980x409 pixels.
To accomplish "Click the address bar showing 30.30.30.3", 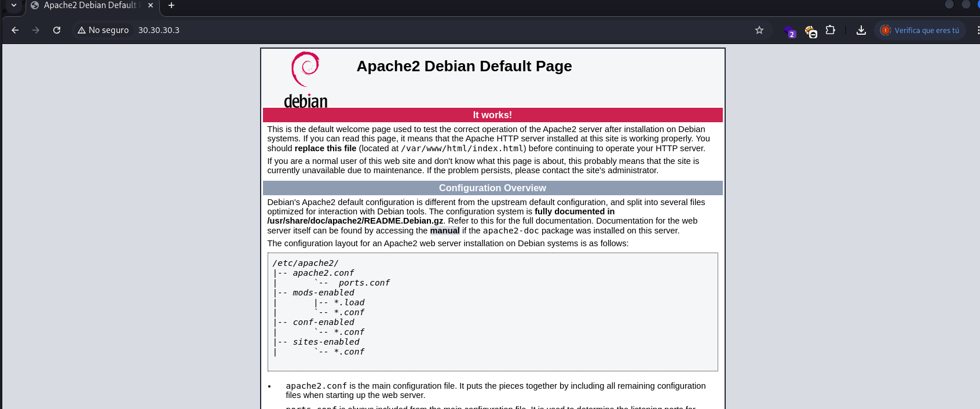I will pyautogui.click(x=405, y=30).
